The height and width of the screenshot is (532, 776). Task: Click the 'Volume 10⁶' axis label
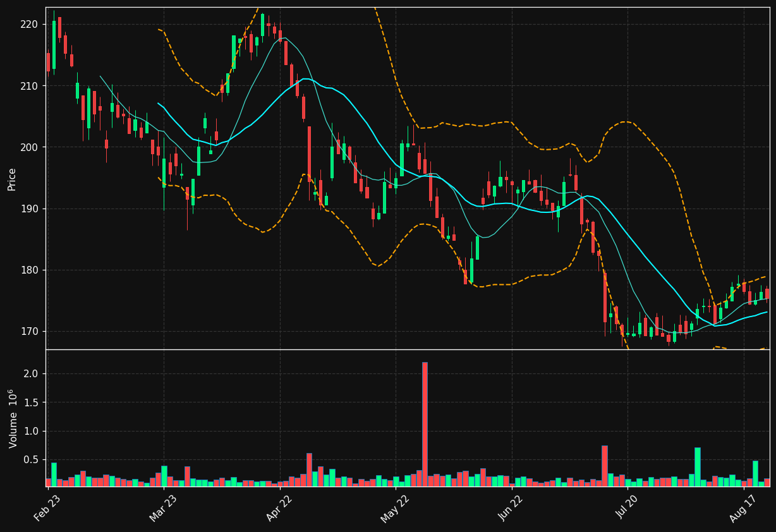tap(12, 418)
